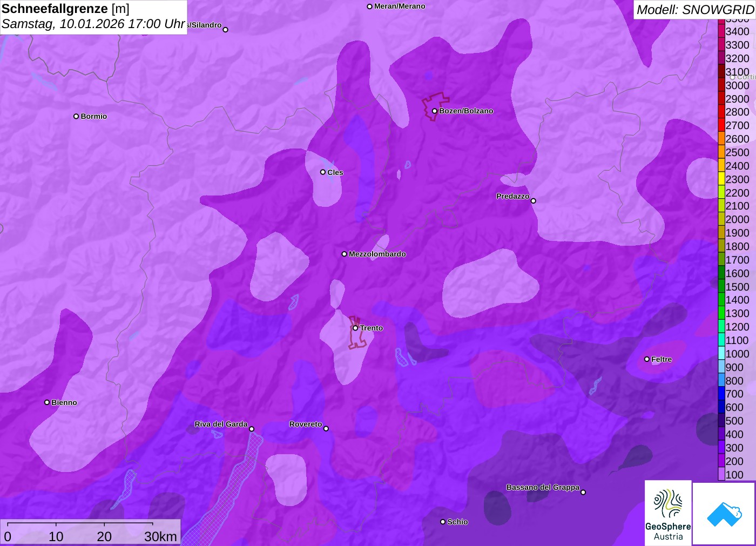756x546 pixels.
Task: Select the Bozen/Bolzano city marker dot
Action: [434, 111]
